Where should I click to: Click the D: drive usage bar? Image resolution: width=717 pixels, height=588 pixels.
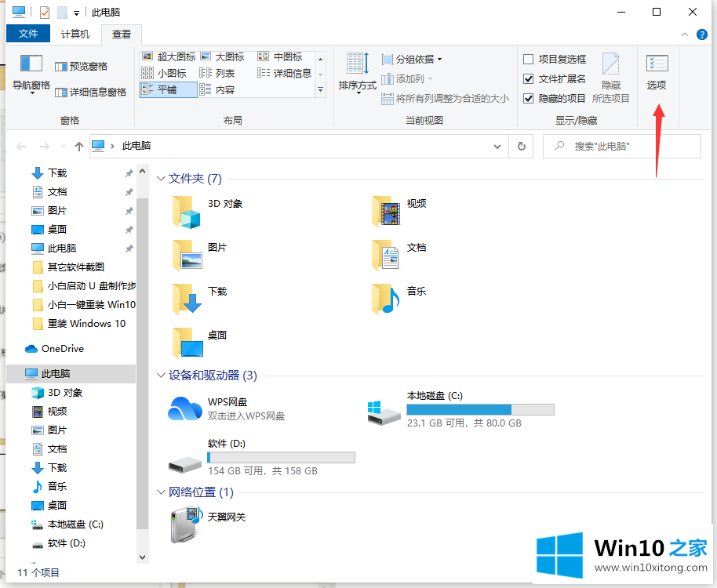coord(281,457)
